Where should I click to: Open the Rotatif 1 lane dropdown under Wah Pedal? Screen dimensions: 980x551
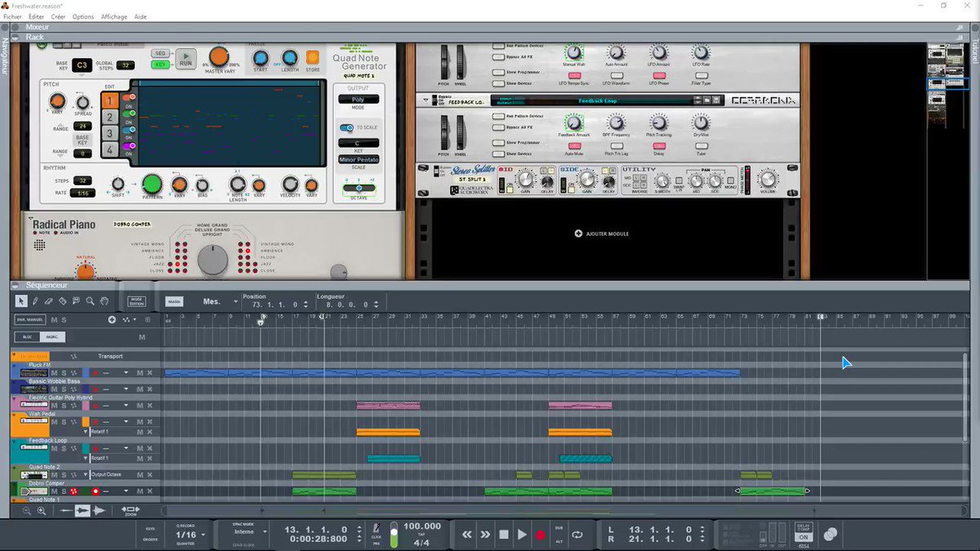pyautogui.click(x=85, y=432)
